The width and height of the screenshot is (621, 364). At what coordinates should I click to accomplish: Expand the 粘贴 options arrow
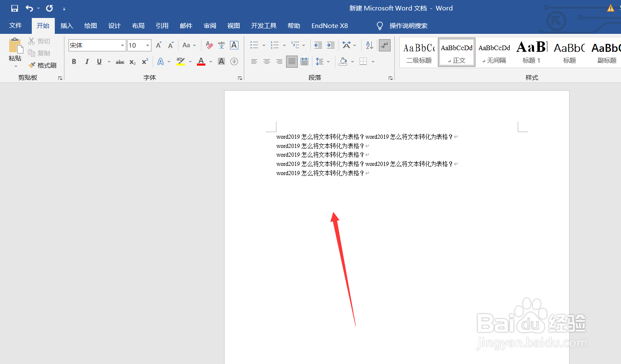click(x=16, y=66)
